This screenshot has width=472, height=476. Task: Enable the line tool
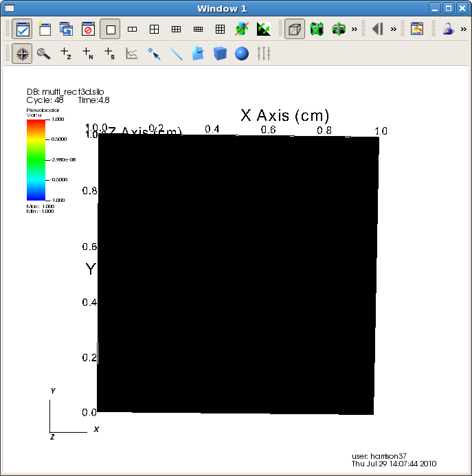pyautogui.click(x=176, y=54)
